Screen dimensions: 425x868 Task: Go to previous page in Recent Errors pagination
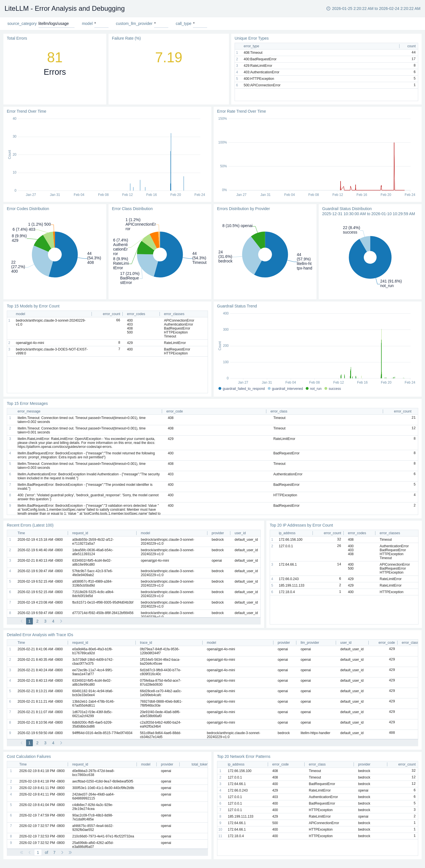click(22, 621)
